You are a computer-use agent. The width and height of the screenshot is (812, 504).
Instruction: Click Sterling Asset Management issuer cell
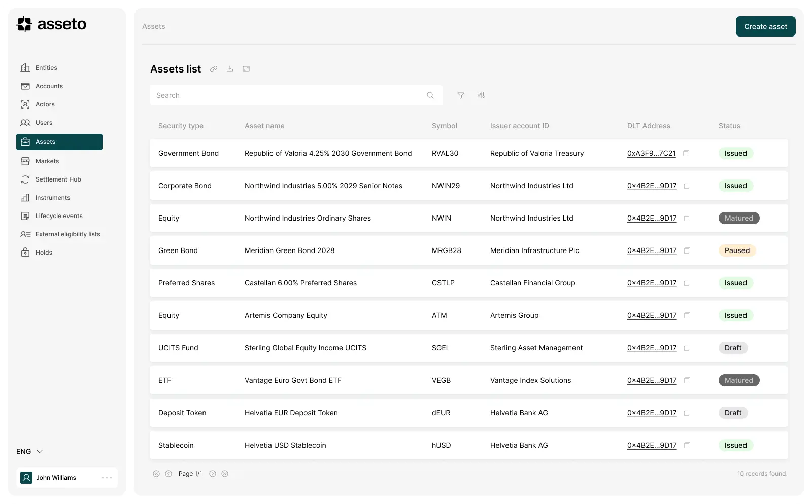(536, 348)
